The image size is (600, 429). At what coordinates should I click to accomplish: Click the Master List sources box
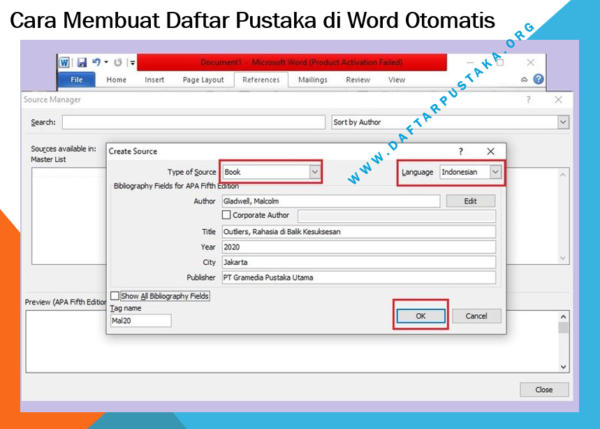[69, 216]
